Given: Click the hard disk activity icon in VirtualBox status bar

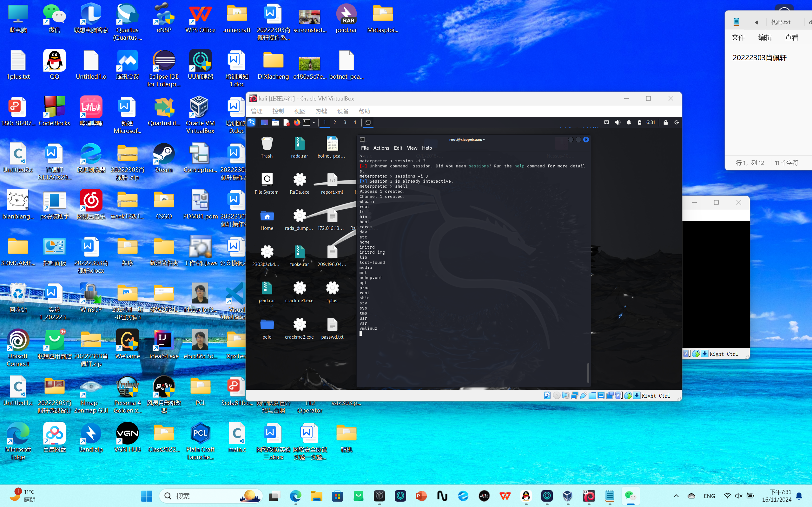Looking at the screenshot, I should [547, 395].
